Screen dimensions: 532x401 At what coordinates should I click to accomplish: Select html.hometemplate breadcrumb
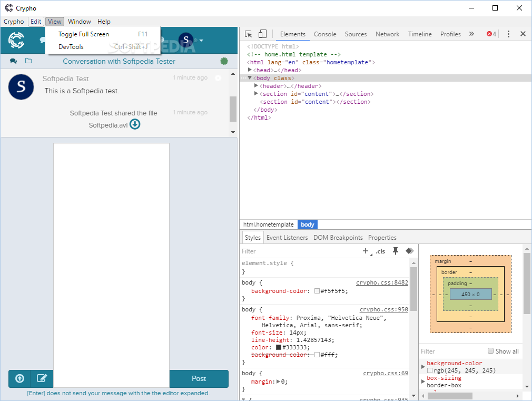click(268, 224)
